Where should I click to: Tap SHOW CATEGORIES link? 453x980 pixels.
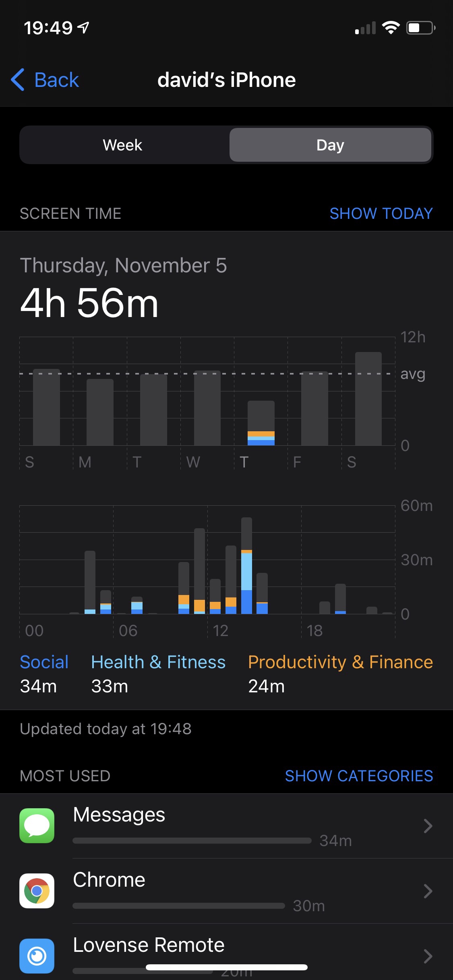(x=359, y=776)
